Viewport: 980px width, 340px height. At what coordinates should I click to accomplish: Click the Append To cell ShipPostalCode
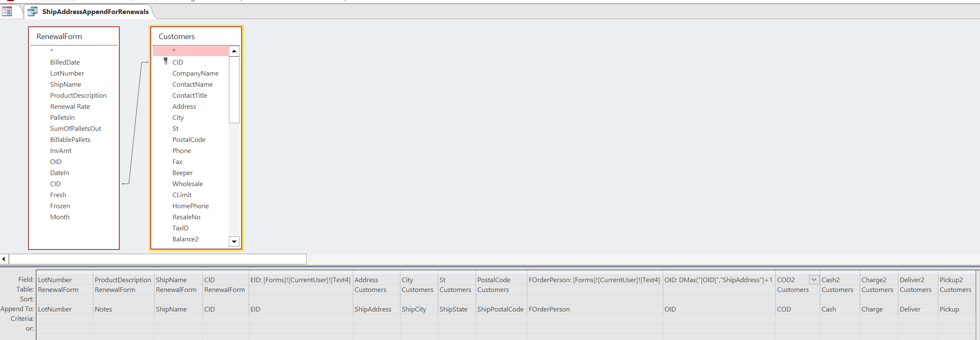[500, 309]
